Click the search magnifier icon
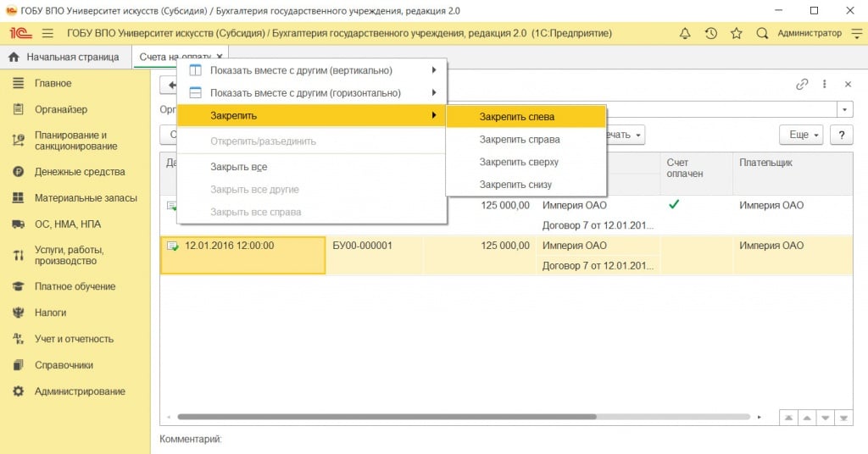 click(762, 33)
